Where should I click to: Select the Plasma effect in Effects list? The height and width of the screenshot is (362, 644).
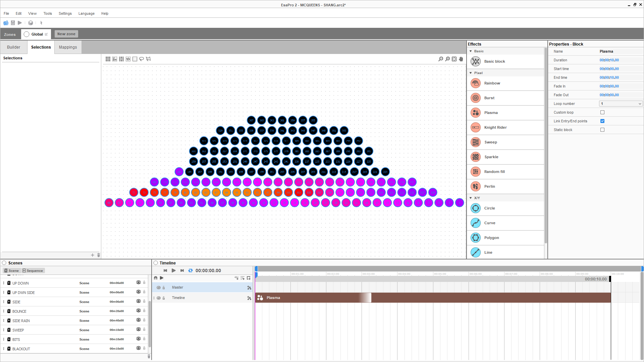point(505,113)
